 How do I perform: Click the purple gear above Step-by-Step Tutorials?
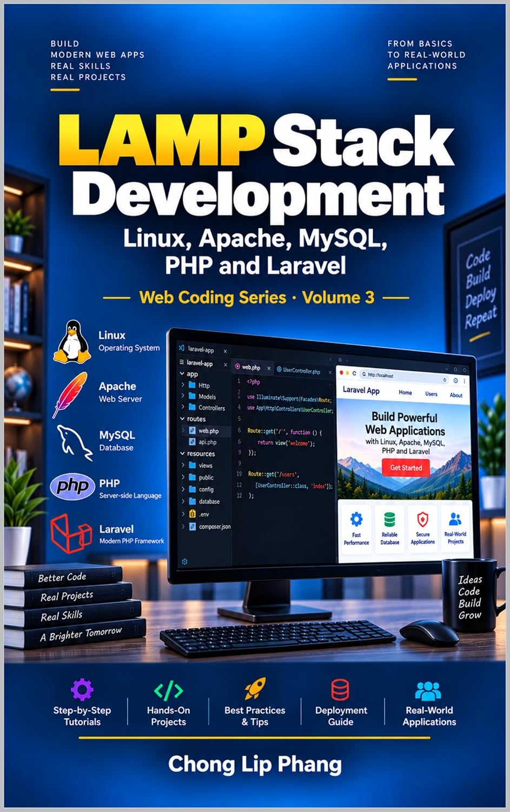(x=82, y=689)
